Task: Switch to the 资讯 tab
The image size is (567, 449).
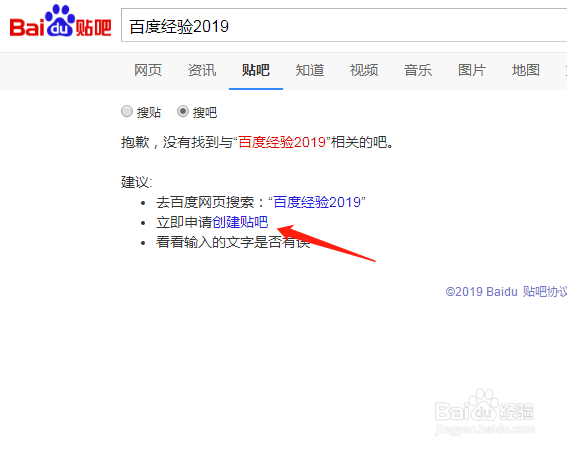Action: point(202,70)
